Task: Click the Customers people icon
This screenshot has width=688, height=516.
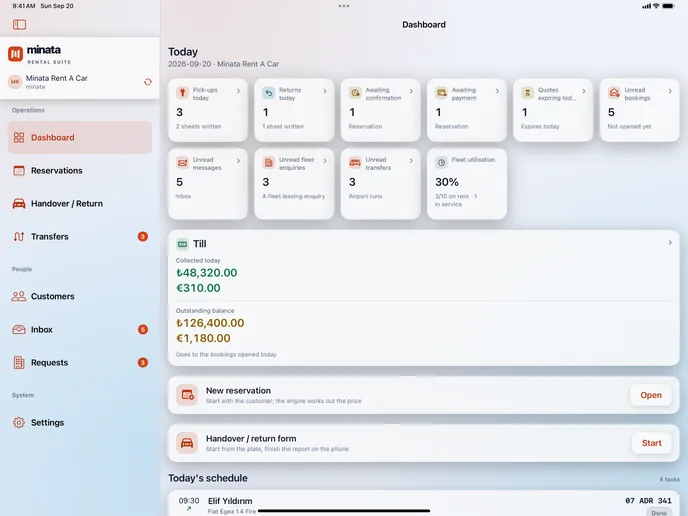Action: click(19, 296)
